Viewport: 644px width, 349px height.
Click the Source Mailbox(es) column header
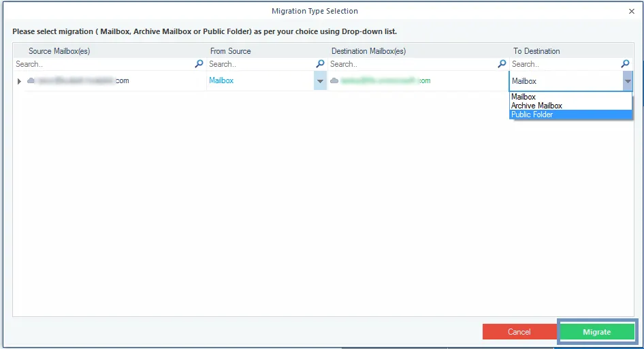pyautogui.click(x=59, y=51)
